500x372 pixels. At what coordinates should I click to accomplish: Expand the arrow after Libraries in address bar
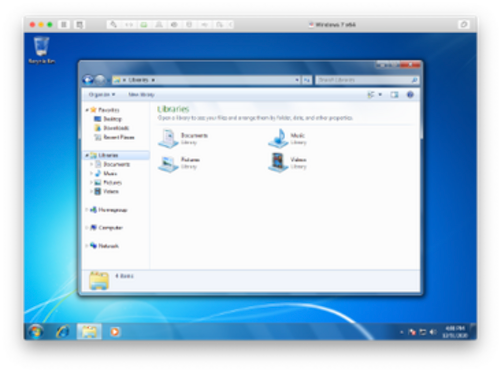pyautogui.click(x=153, y=80)
